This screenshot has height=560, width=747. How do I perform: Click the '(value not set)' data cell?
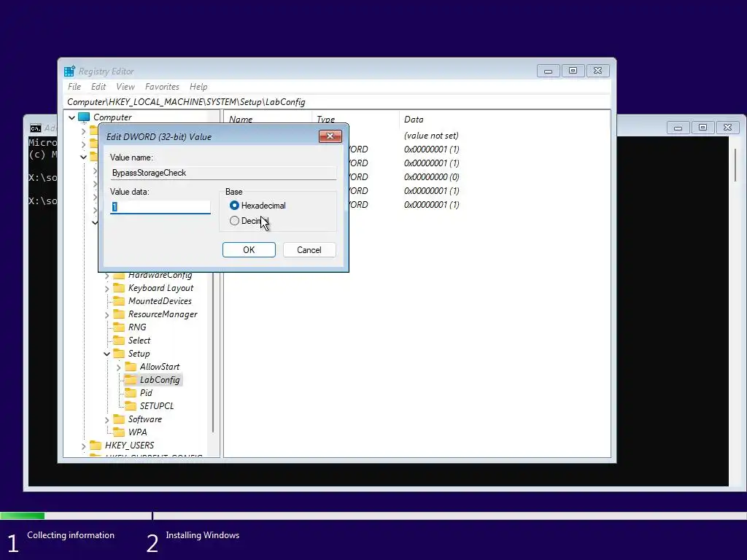[x=431, y=136]
